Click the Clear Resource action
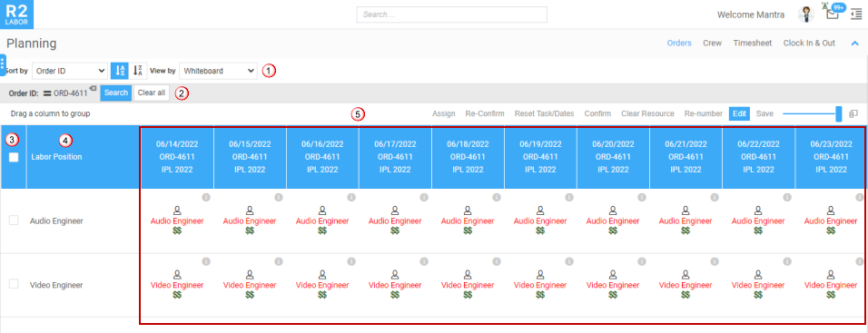This screenshot has width=868, height=333. point(647,113)
